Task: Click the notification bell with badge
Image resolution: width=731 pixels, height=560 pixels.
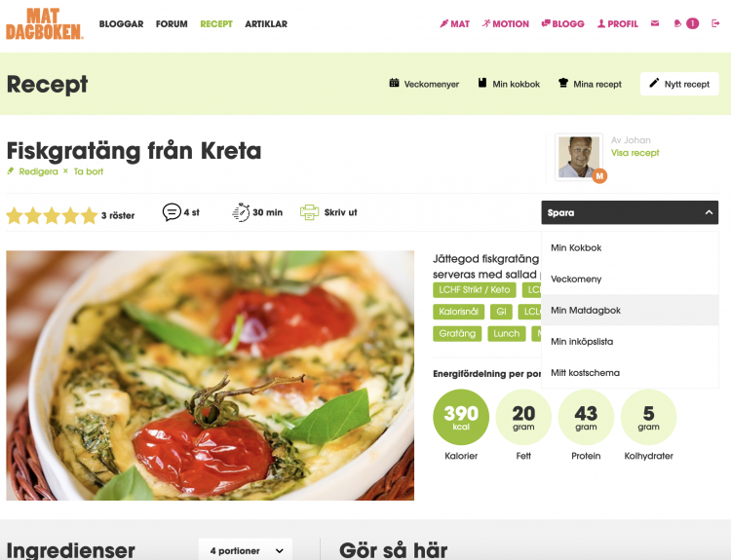Action: (686, 23)
